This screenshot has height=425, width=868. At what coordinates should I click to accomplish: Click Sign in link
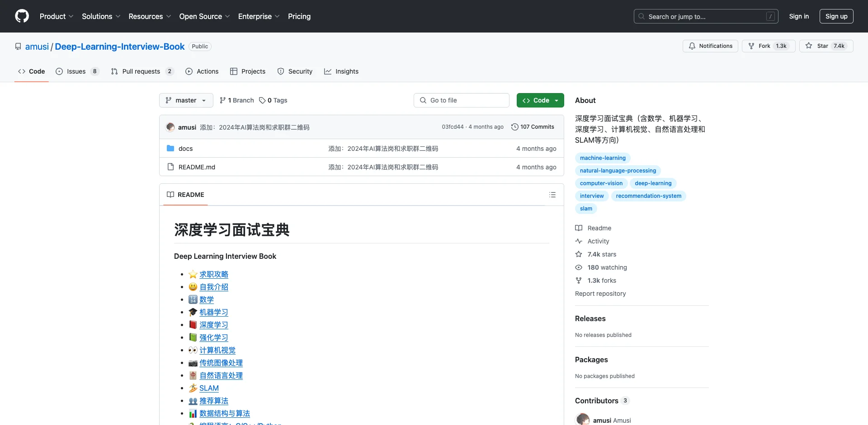799,16
